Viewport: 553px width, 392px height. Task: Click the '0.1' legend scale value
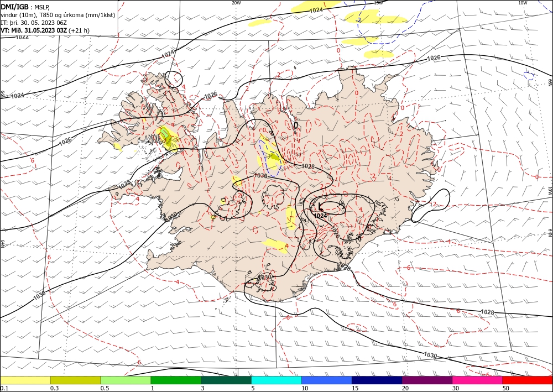pos(4,388)
